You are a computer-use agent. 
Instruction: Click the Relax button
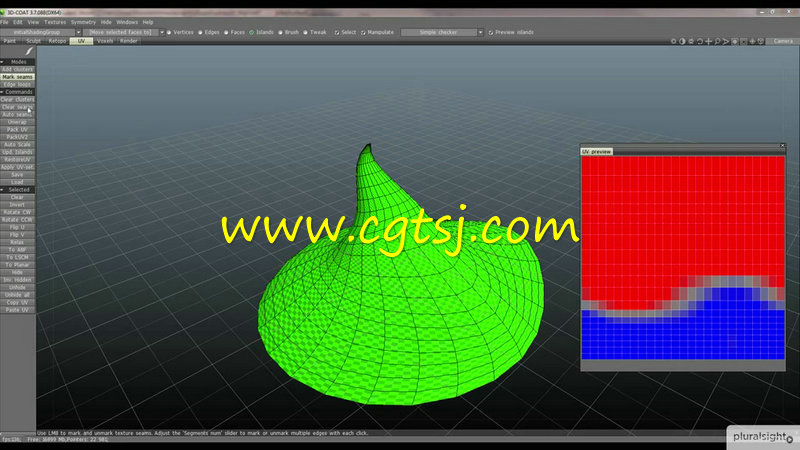coord(17,242)
